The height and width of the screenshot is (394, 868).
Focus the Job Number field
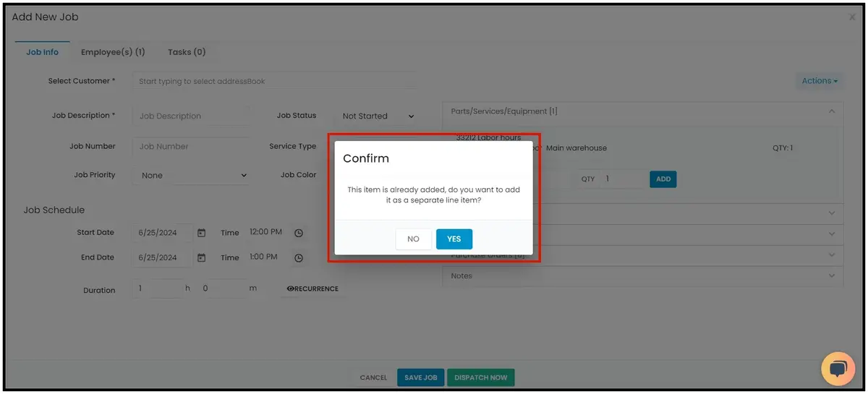pos(191,146)
